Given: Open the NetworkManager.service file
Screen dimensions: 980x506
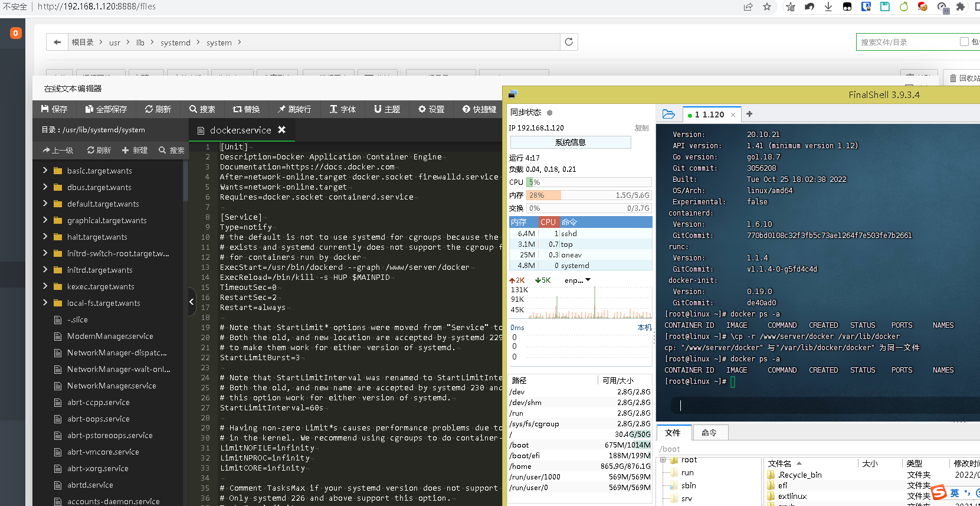Looking at the screenshot, I should [112, 386].
